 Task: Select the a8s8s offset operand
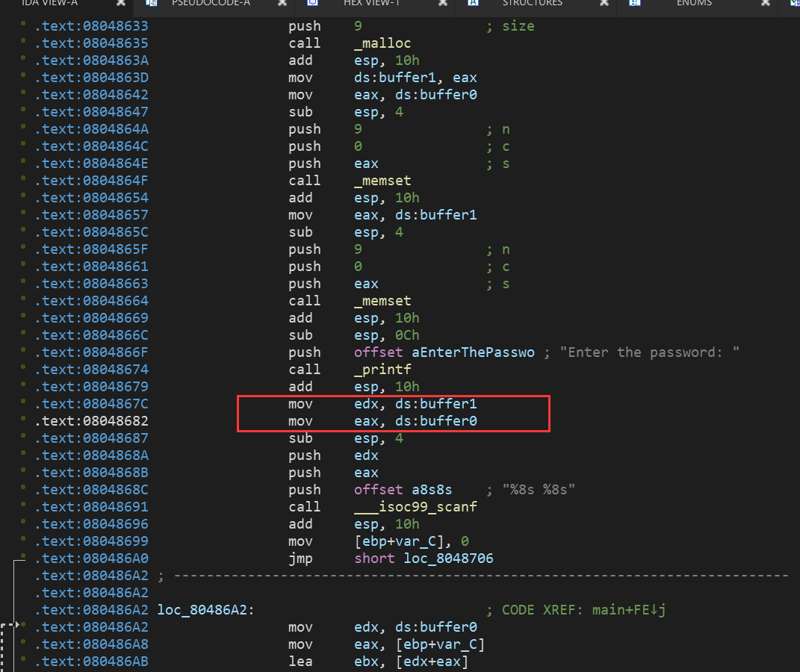403,490
